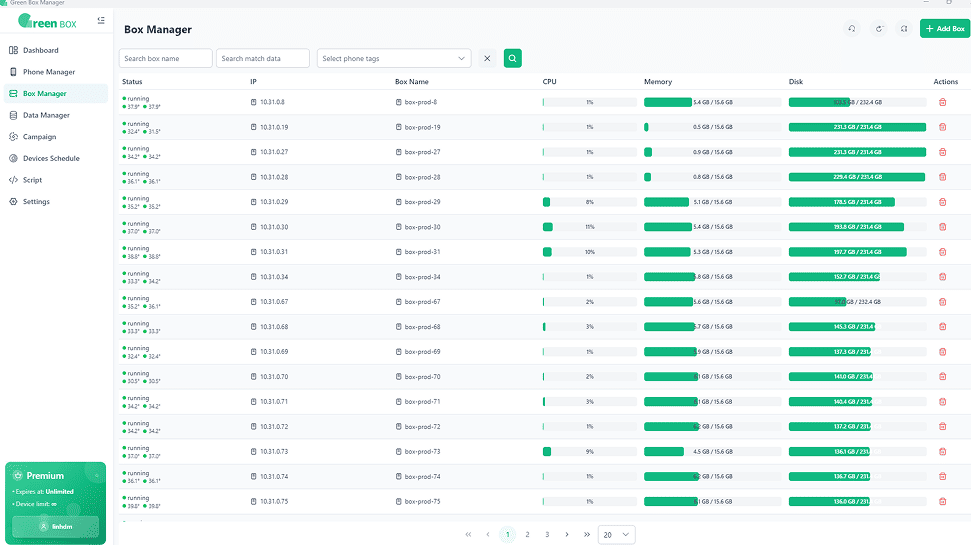
Task: Select page 1 in pagination
Action: tap(508, 534)
